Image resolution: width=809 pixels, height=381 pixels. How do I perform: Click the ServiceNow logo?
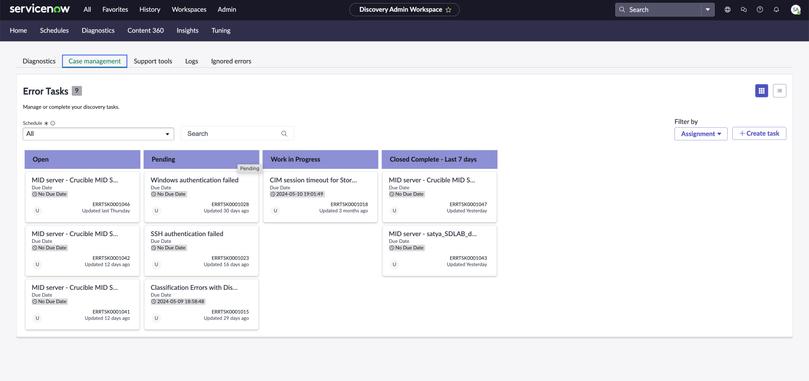(x=40, y=9)
